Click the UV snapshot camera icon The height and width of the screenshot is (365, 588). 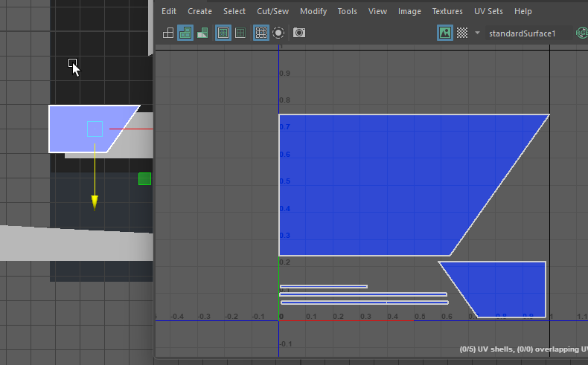pos(299,33)
